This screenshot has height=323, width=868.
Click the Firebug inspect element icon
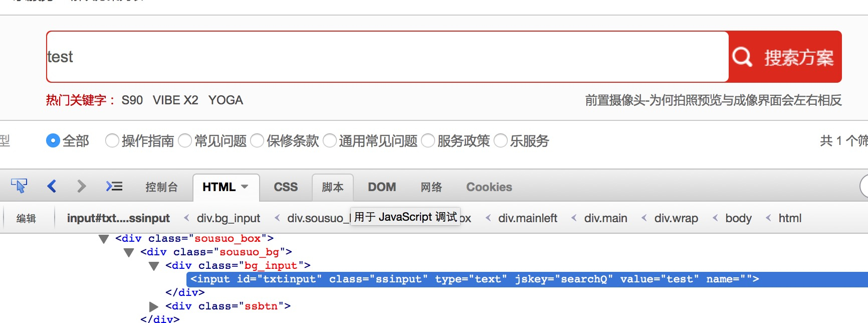click(x=19, y=186)
